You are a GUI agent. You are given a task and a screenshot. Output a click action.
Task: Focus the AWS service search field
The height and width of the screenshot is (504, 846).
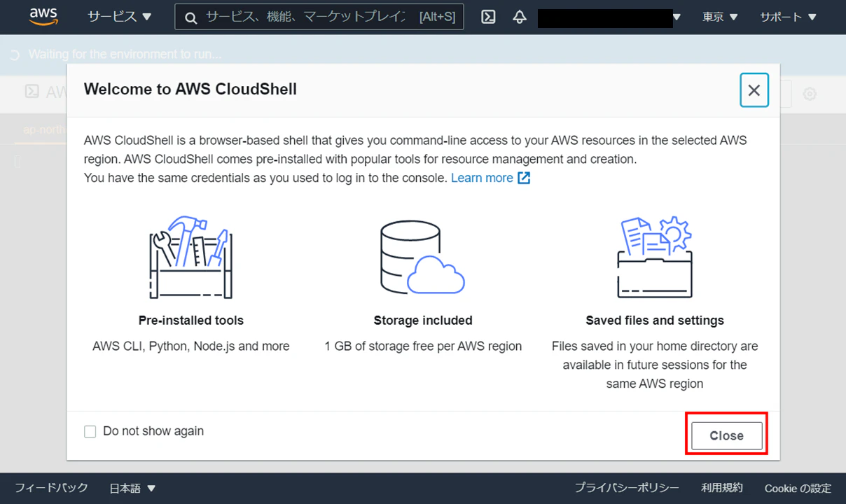click(x=319, y=17)
